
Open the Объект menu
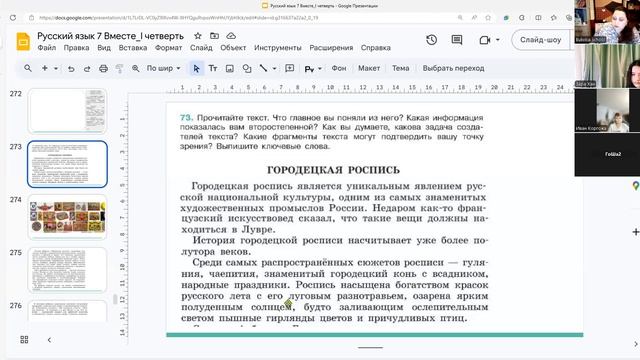click(233, 48)
